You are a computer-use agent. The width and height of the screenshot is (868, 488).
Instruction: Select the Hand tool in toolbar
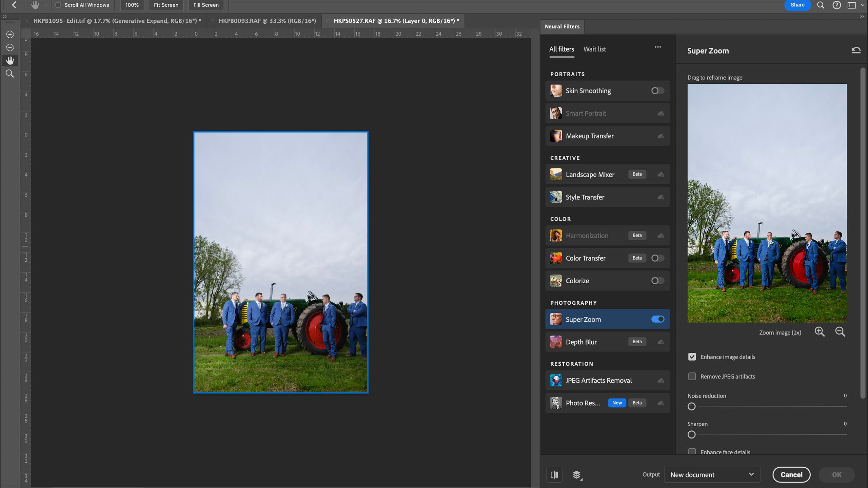(9, 60)
